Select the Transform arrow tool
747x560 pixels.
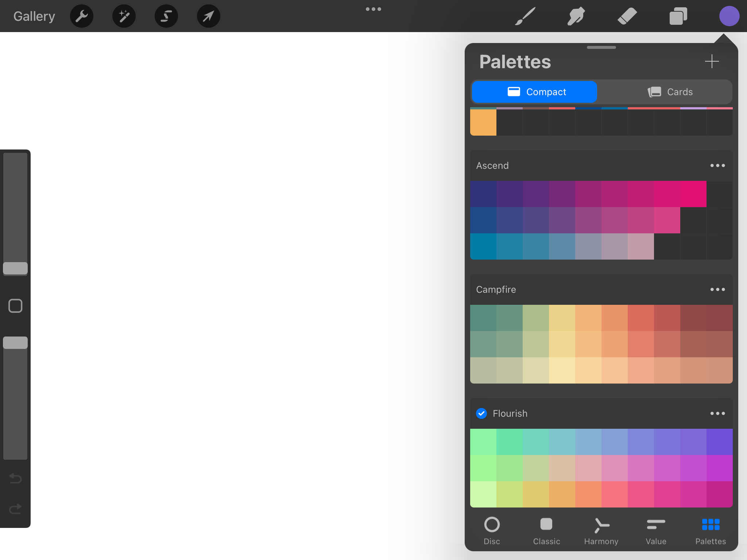click(x=208, y=16)
